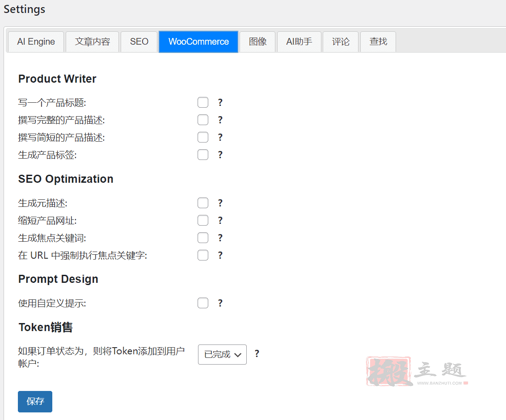Toggle 撰写简短的产品描述 checkbox

[x=203, y=138]
